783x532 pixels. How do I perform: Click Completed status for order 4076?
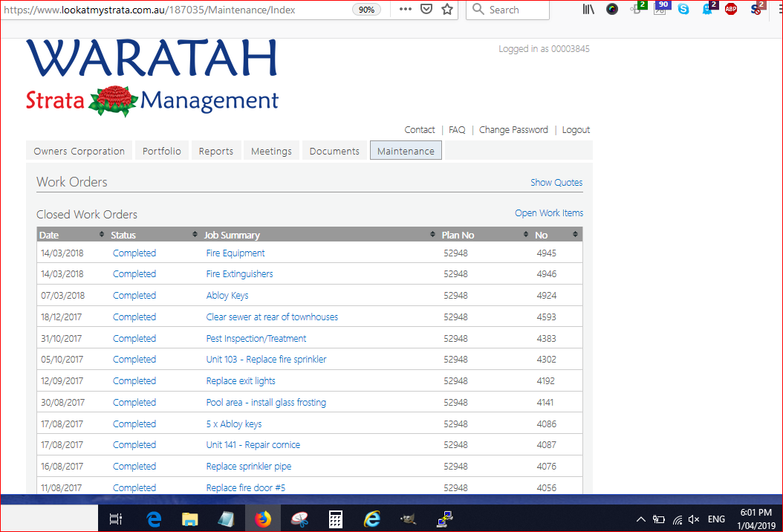pyautogui.click(x=134, y=466)
